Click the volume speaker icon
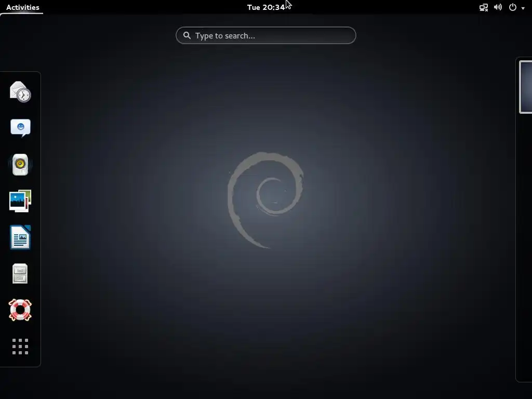532x399 pixels. (x=498, y=7)
